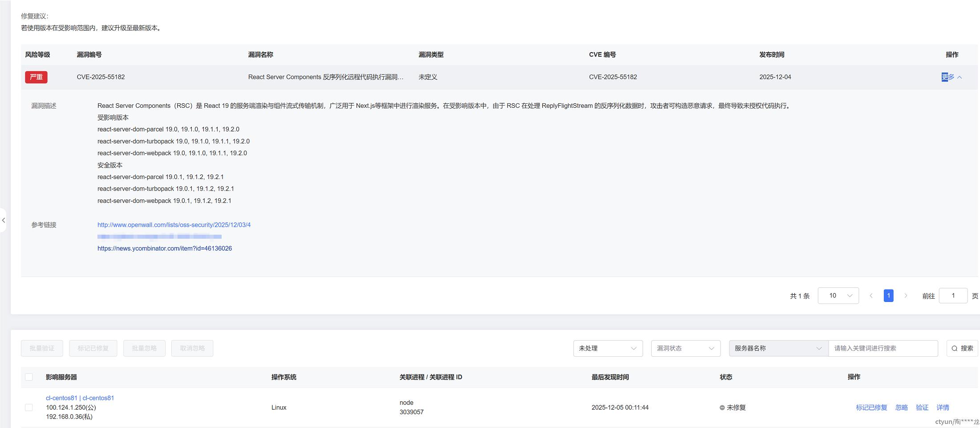The width and height of the screenshot is (980, 428).
Task: Click the previous page arrow in pagination
Action: pyautogui.click(x=871, y=295)
